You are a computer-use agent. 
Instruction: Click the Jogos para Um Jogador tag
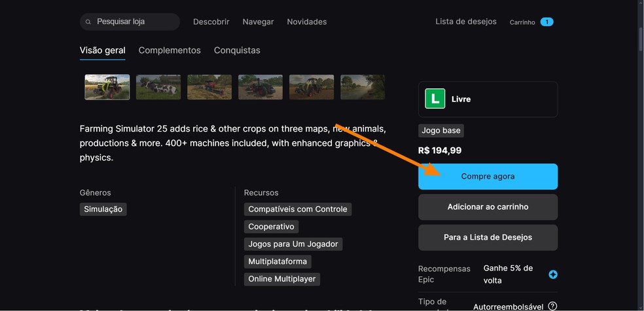pyautogui.click(x=293, y=244)
